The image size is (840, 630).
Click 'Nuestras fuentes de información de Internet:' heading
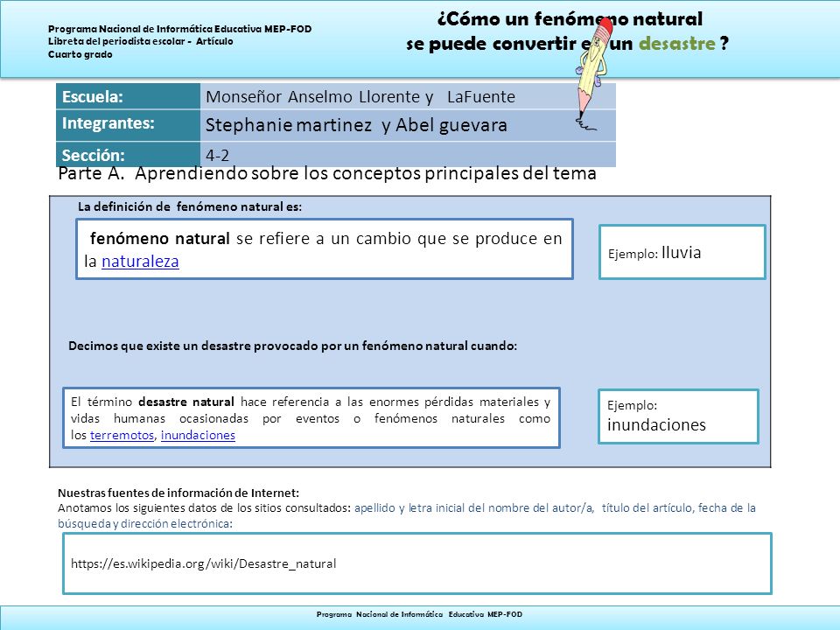(178, 493)
